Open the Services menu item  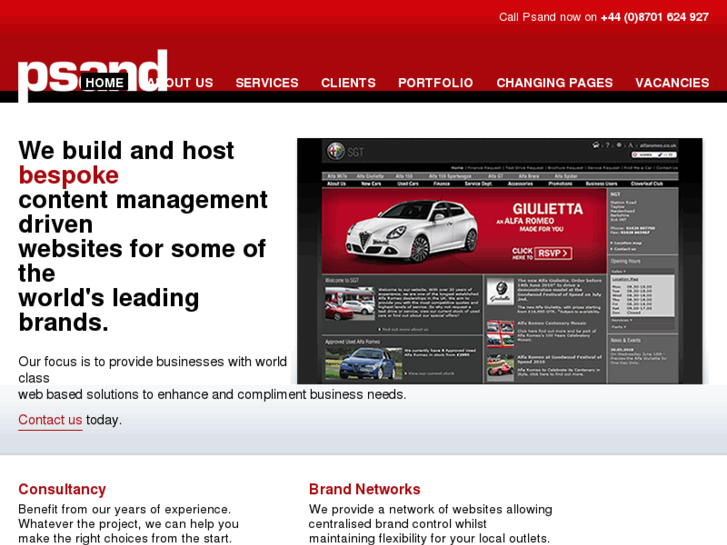pos(267,83)
